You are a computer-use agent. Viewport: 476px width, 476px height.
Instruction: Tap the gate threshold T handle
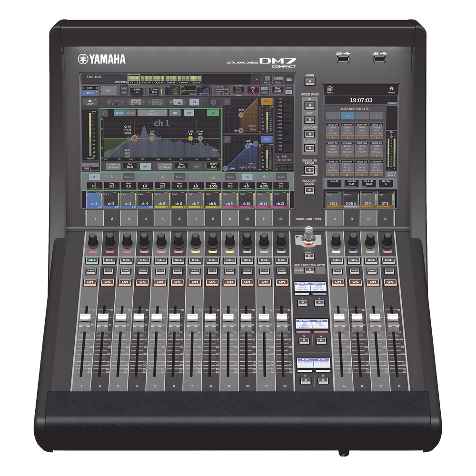241,115
